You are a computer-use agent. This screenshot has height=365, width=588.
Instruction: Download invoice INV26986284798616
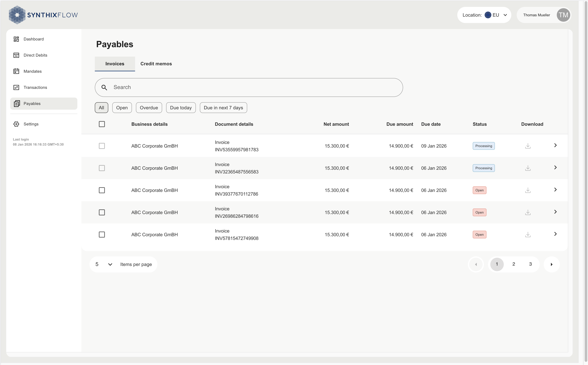pyautogui.click(x=528, y=212)
